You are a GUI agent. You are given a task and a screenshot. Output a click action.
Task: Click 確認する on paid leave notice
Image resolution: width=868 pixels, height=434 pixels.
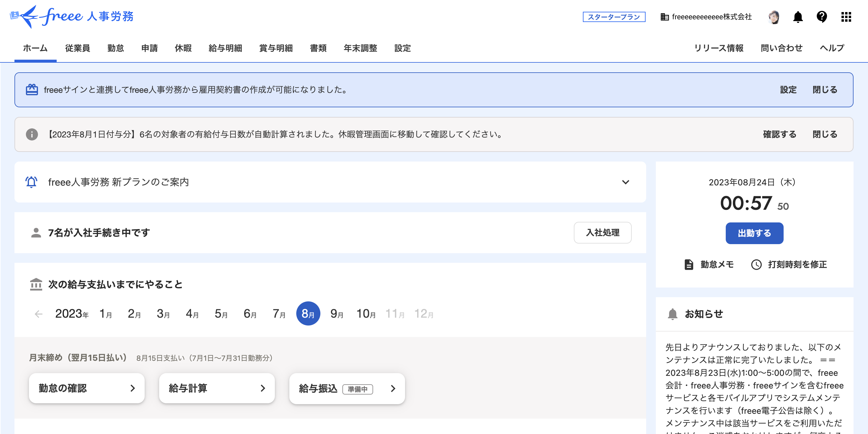[779, 134]
